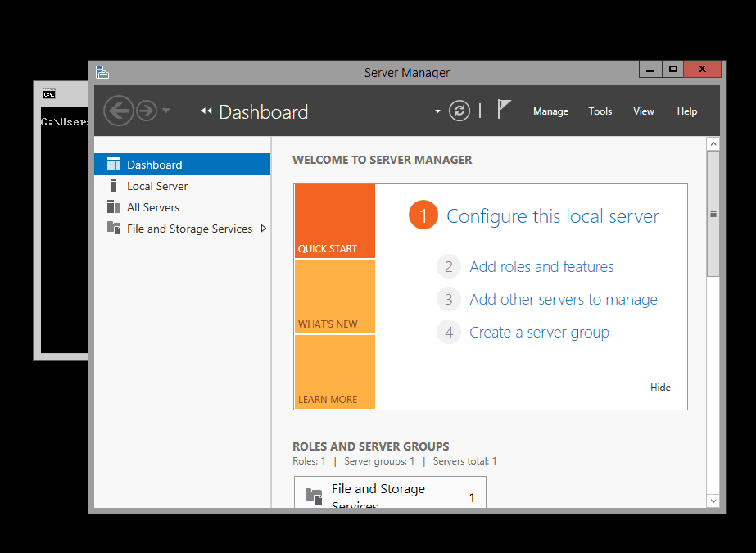Minimize the Server Manager window

[650, 70]
